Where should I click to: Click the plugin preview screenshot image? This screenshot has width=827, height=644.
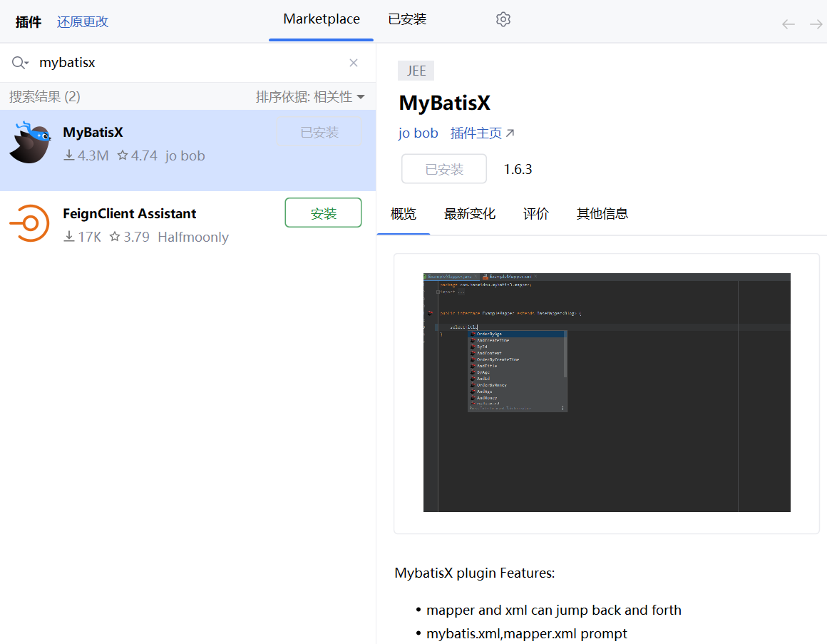pyautogui.click(x=607, y=392)
